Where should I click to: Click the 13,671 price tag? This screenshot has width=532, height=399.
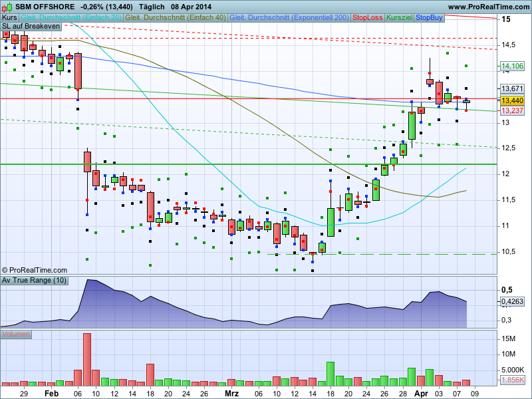tap(512, 88)
